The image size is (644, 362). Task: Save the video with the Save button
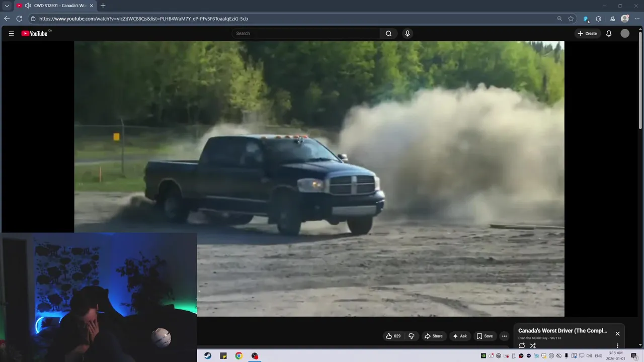(485, 336)
